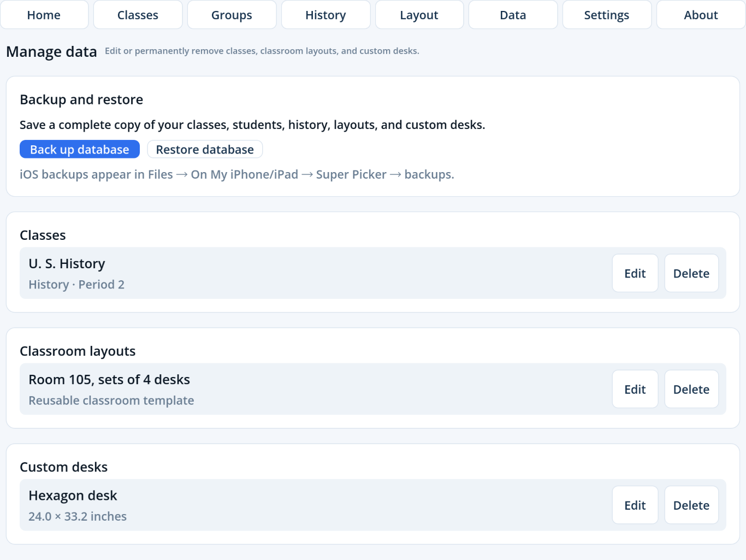
Task: View the About tab
Action: [x=701, y=15]
